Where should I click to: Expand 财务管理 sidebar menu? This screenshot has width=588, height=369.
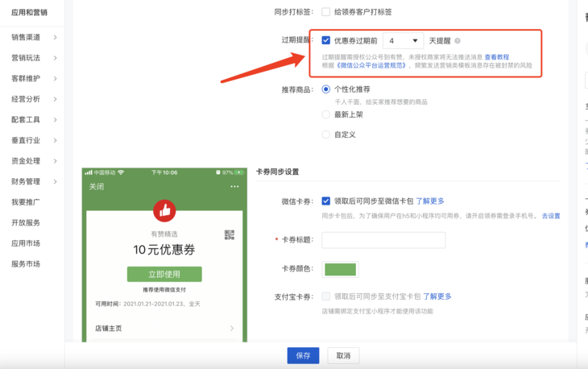pos(34,181)
